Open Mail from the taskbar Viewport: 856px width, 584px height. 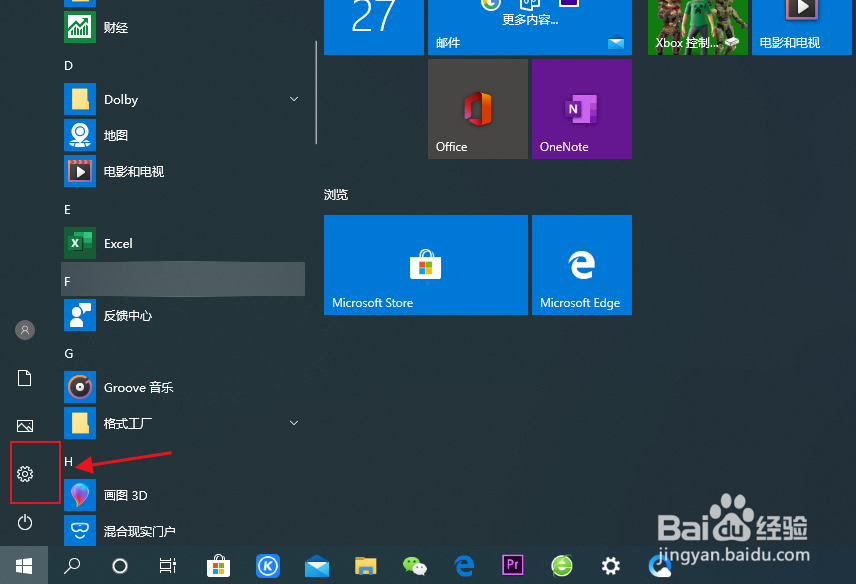click(x=317, y=565)
